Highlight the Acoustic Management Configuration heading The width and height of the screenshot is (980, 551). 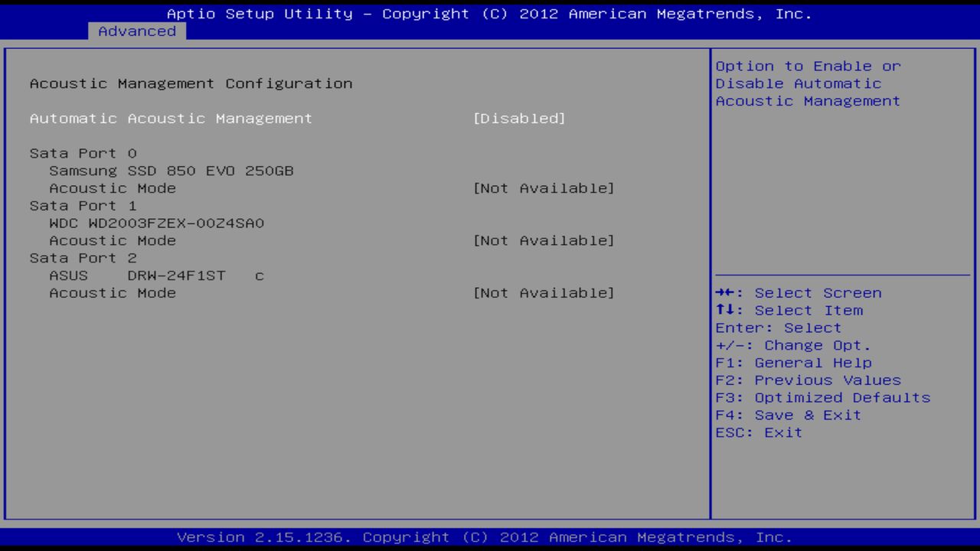[x=191, y=83]
